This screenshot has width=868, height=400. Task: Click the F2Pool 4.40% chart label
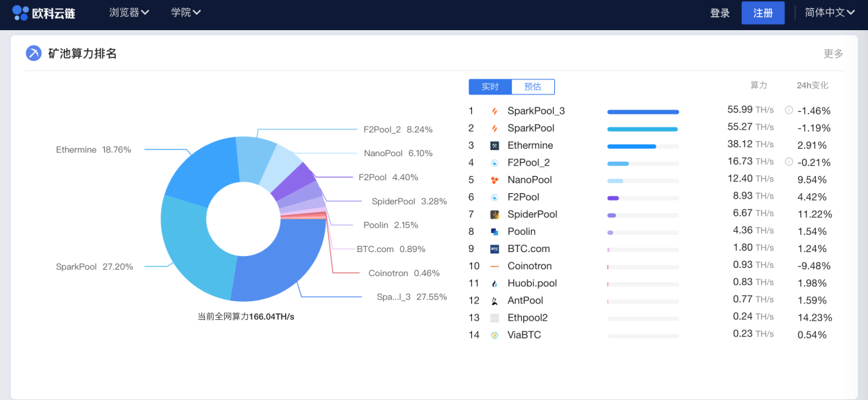pos(388,177)
